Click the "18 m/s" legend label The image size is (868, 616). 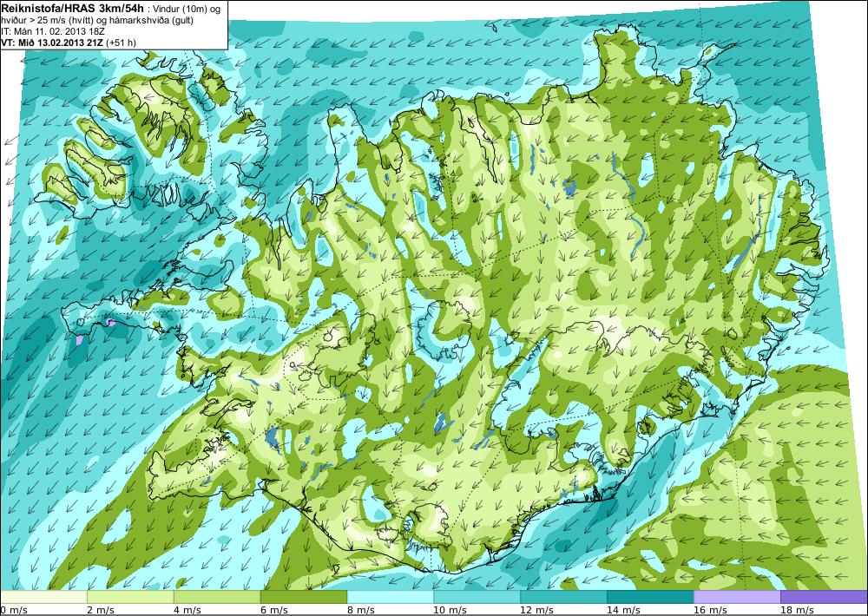[x=797, y=610]
